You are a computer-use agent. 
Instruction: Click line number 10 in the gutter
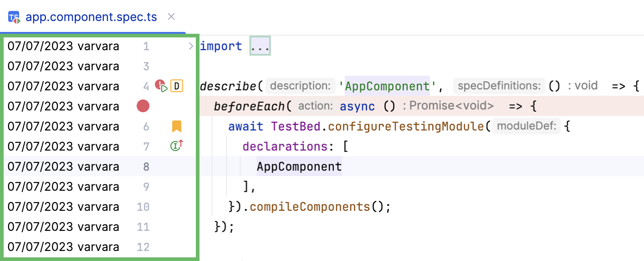[x=143, y=207]
